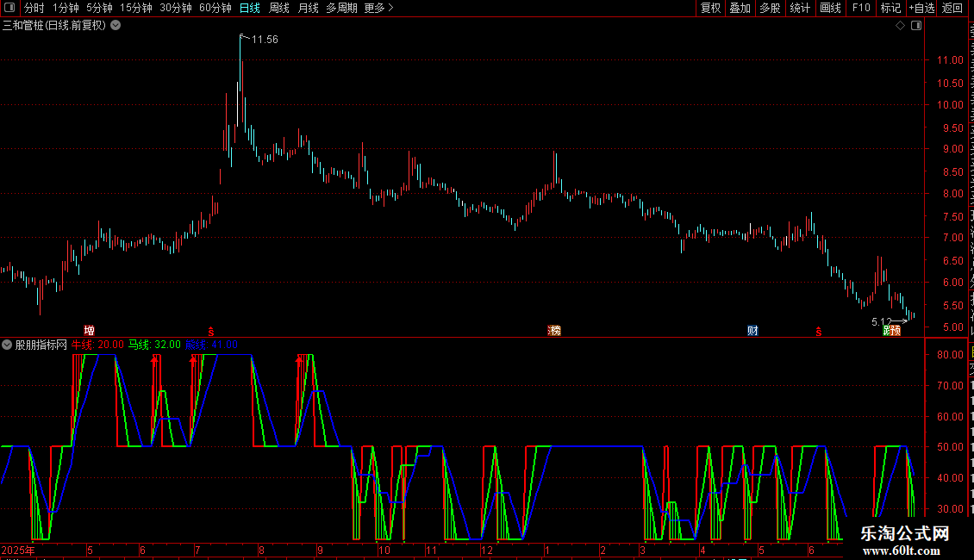Click the 标记 mark button
Screen dimensions: 974x560
click(x=890, y=8)
